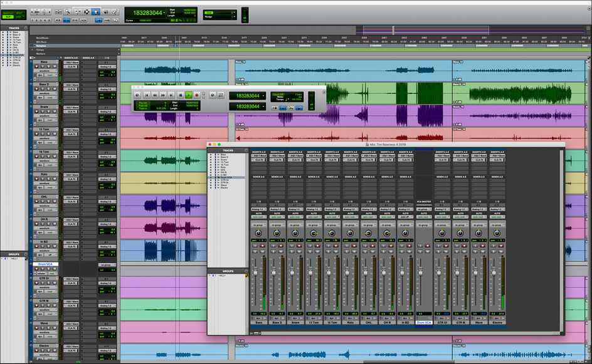Open Tracks list popup in Mix window
The image size is (592, 364).
[x=246, y=150]
